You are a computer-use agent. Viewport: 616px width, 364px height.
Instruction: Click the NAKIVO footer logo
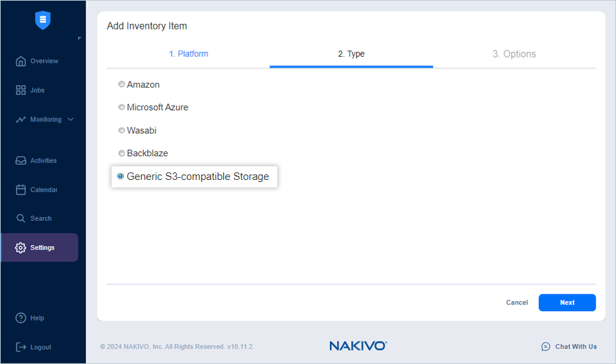point(358,346)
